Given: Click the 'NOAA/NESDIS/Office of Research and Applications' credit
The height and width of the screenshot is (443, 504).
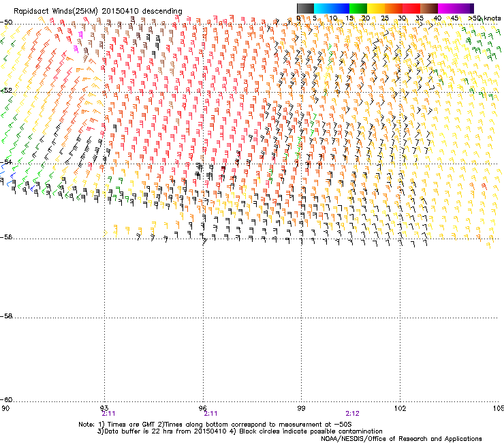Looking at the screenshot, I should (x=401, y=439).
